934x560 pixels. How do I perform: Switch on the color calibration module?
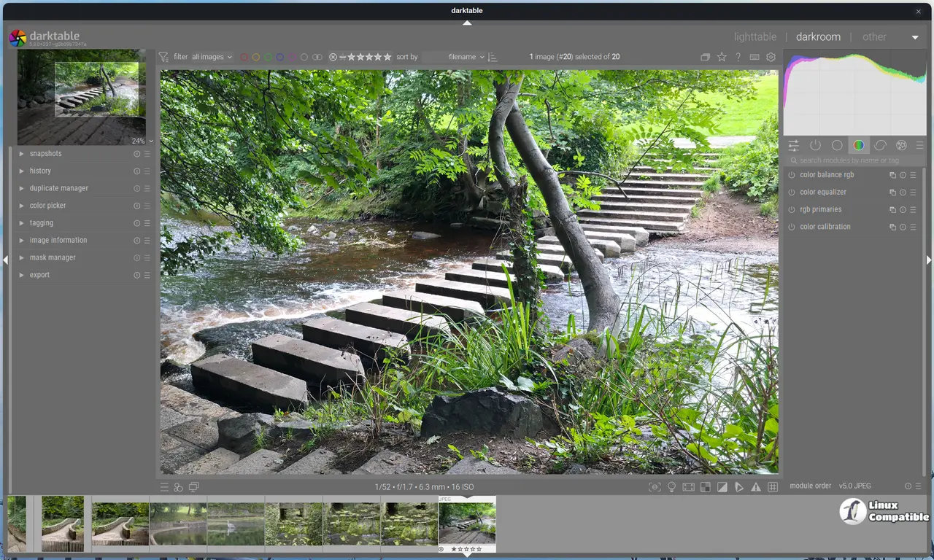pyautogui.click(x=792, y=227)
